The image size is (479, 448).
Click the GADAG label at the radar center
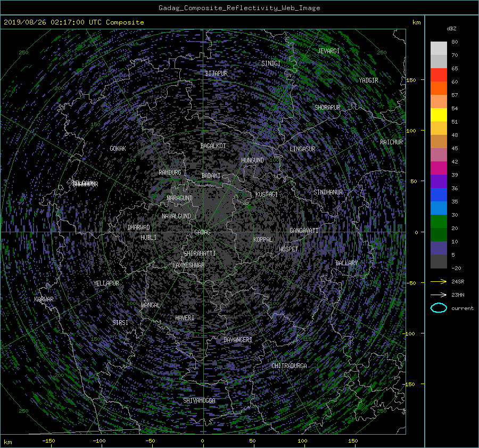[x=202, y=232]
